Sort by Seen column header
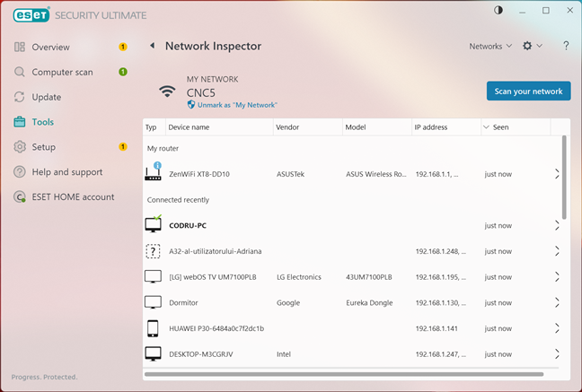The height and width of the screenshot is (392, 582). [x=516, y=127]
